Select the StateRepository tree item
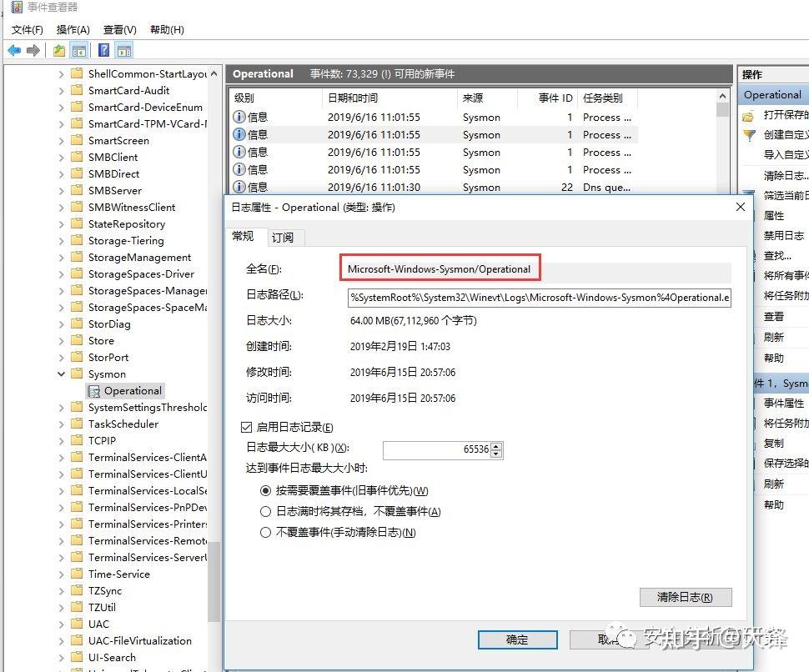Screen dimensions: 809x672 pos(127,223)
